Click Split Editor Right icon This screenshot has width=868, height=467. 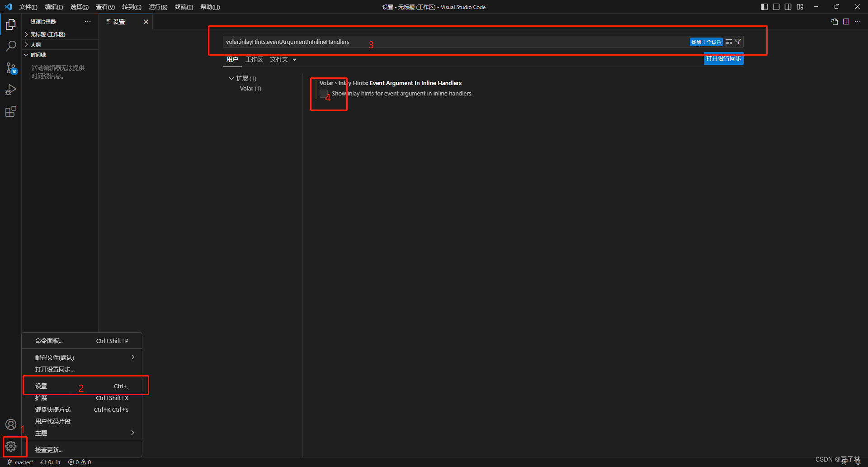click(x=846, y=22)
